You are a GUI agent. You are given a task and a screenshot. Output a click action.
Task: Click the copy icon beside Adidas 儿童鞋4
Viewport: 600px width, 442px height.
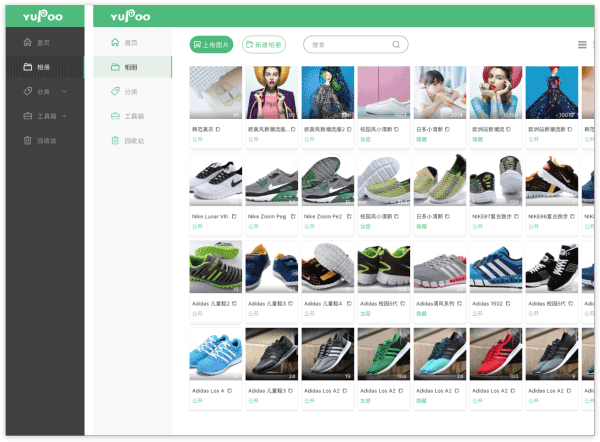click(349, 303)
